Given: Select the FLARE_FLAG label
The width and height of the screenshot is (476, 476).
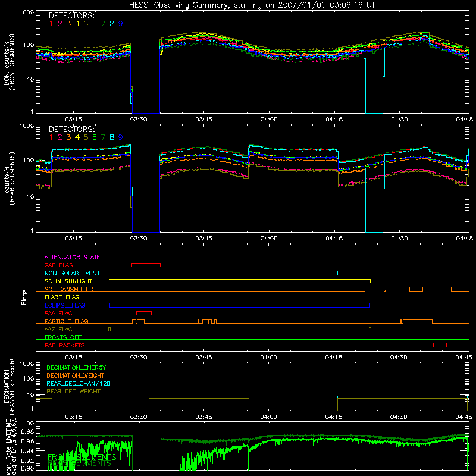Looking at the screenshot, I should [x=62, y=297].
